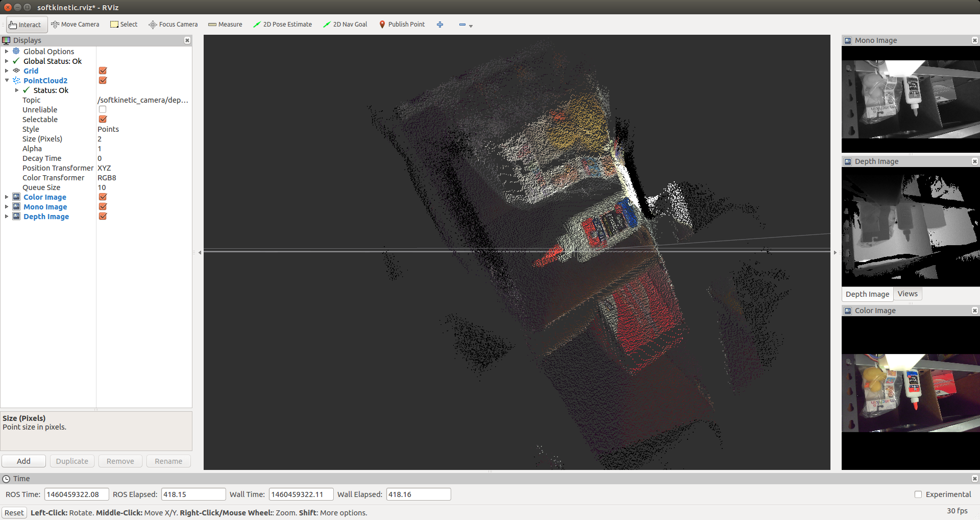Activate the Move Camera tool
This screenshot has width=980, height=520.
tap(75, 25)
